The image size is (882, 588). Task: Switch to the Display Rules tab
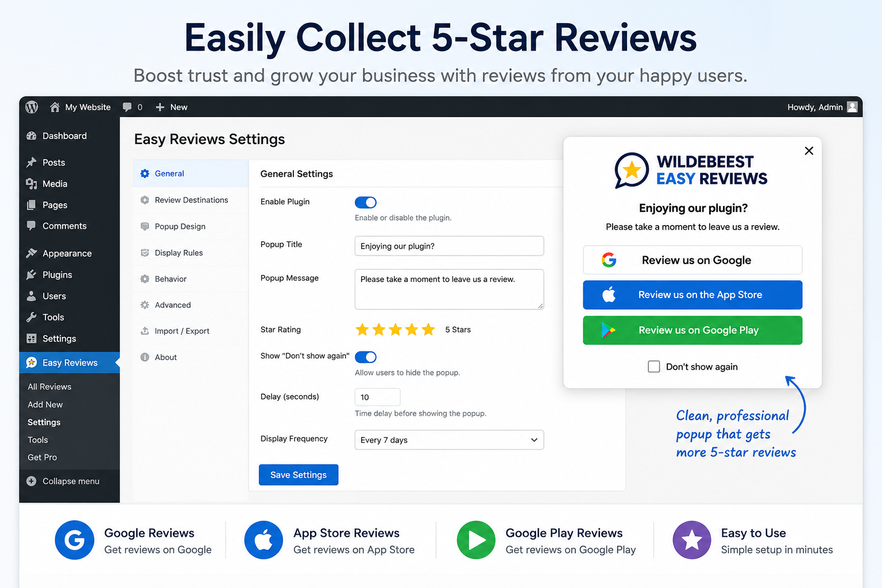click(191, 253)
